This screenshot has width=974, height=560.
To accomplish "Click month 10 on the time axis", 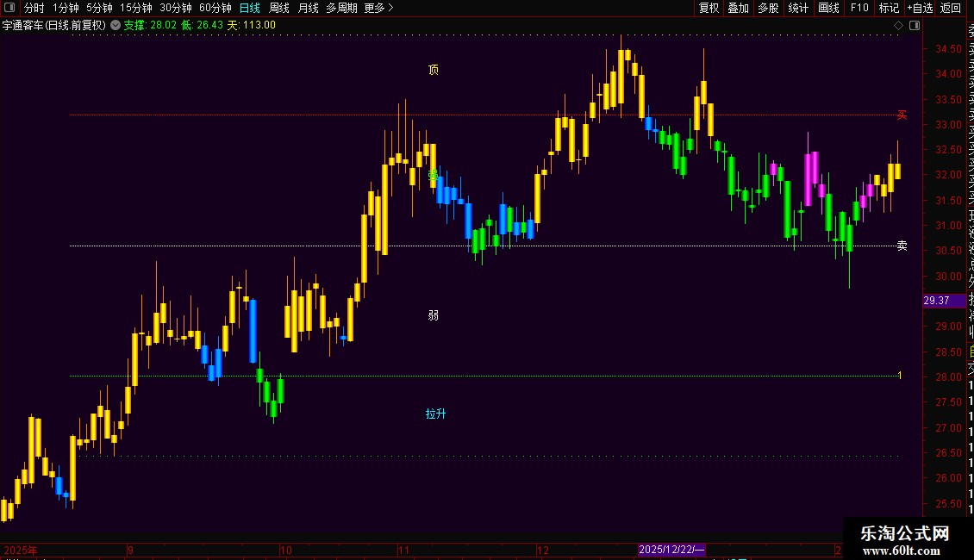I will (286, 550).
